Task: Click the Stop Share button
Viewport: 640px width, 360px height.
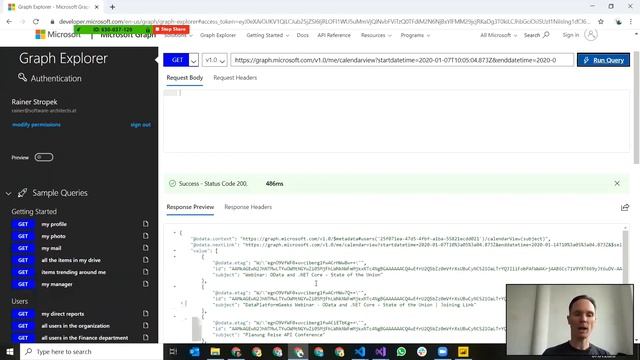Action: [x=171, y=29]
